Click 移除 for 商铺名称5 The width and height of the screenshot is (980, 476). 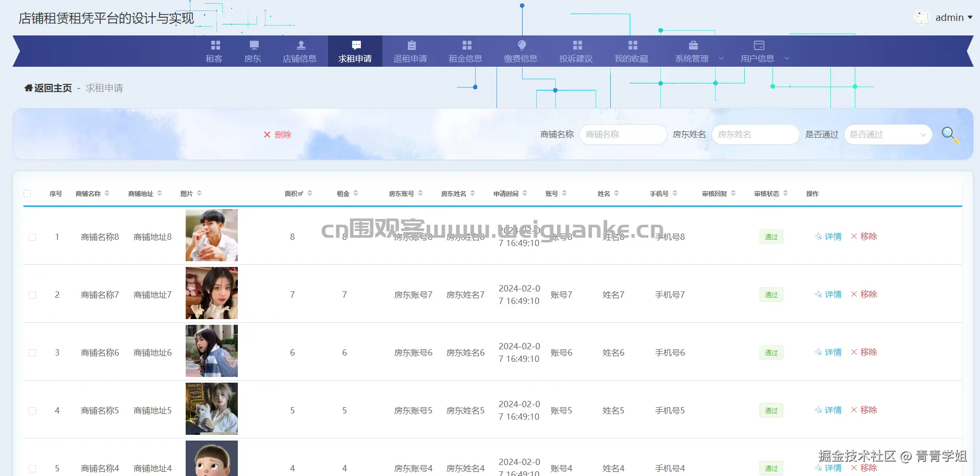[864, 410]
